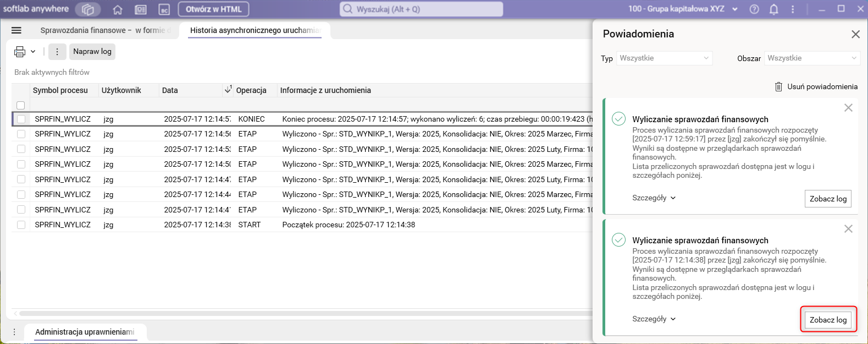Click the Napraw log button
Image resolution: width=868 pixels, height=344 pixels.
92,52
